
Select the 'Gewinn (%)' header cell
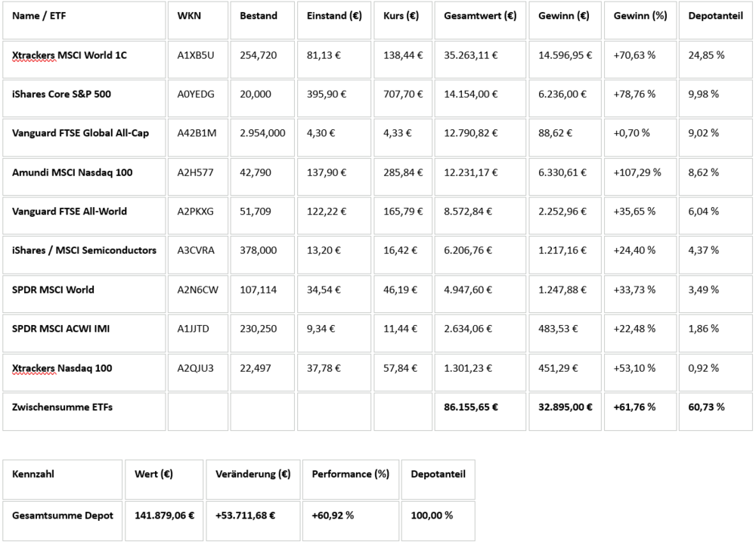640,20
